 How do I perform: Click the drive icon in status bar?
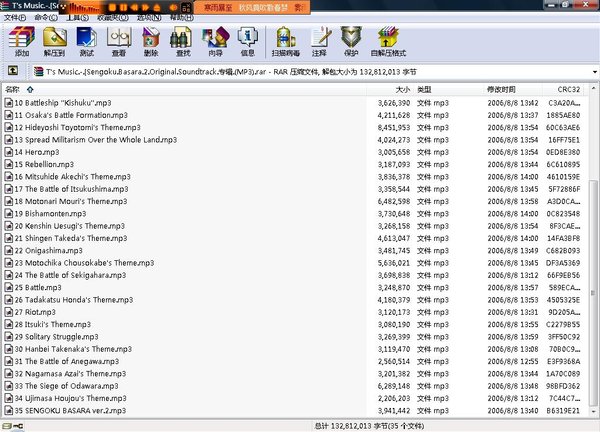click(7, 425)
